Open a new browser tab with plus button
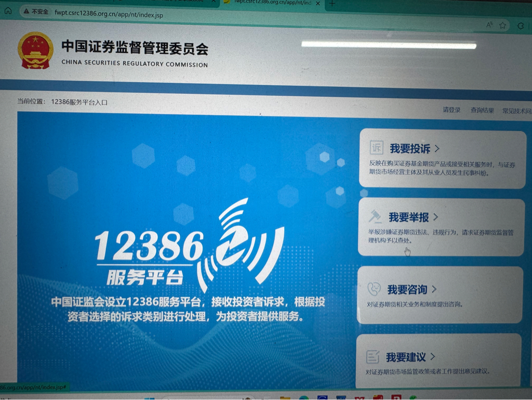The height and width of the screenshot is (400, 532). coord(332,4)
